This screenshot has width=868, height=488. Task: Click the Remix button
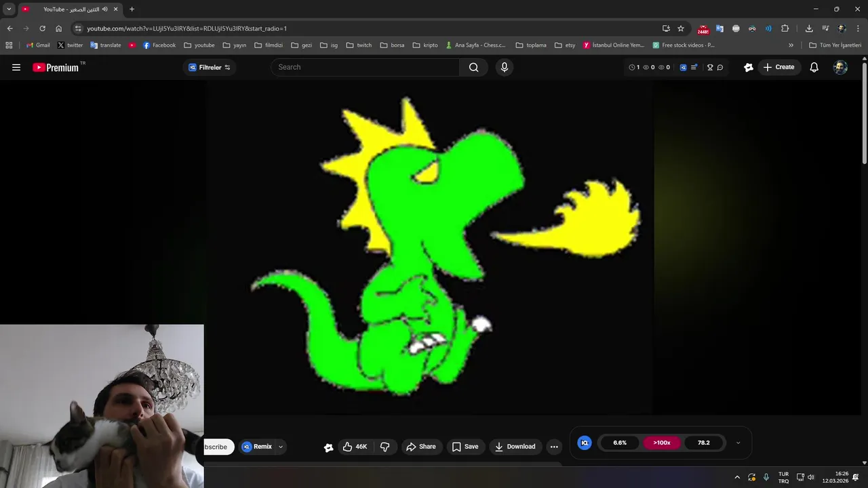(257, 447)
